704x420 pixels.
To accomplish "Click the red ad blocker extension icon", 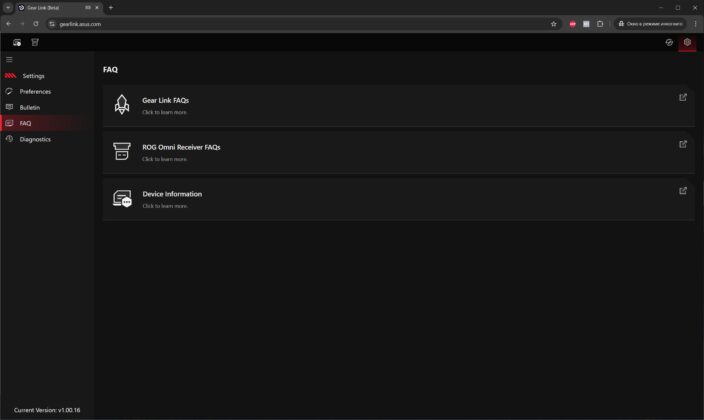I will [x=572, y=24].
